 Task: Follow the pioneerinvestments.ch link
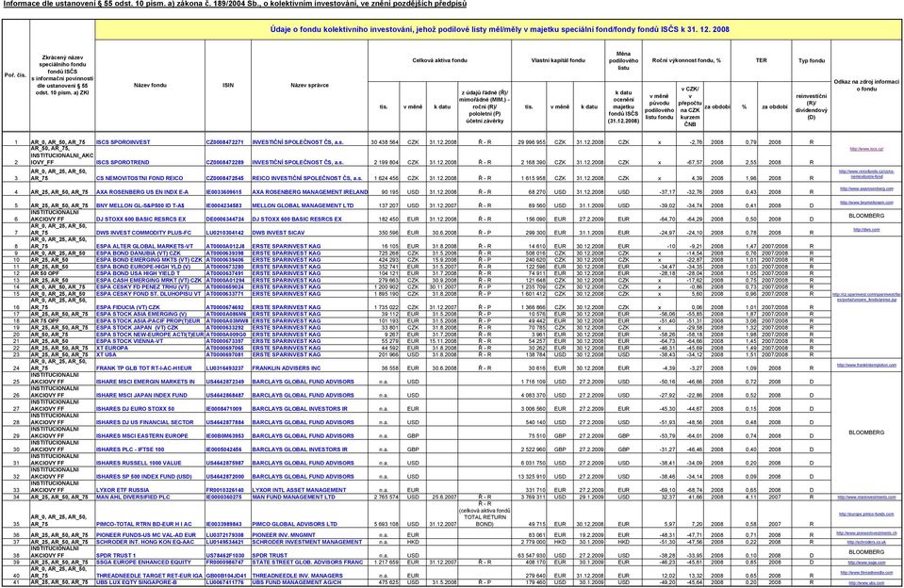pyautogui.click(x=866, y=533)
